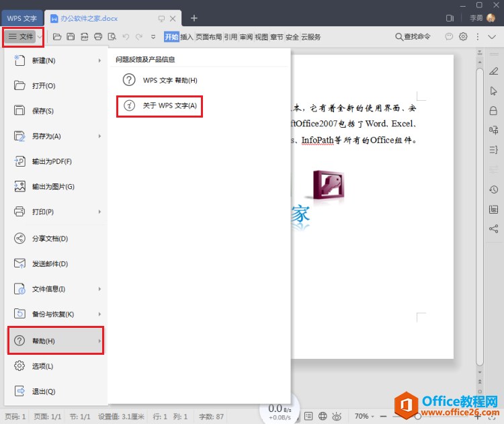
Task: Expand the 备份与恢复(K) submenu arrow
Action: click(x=99, y=314)
